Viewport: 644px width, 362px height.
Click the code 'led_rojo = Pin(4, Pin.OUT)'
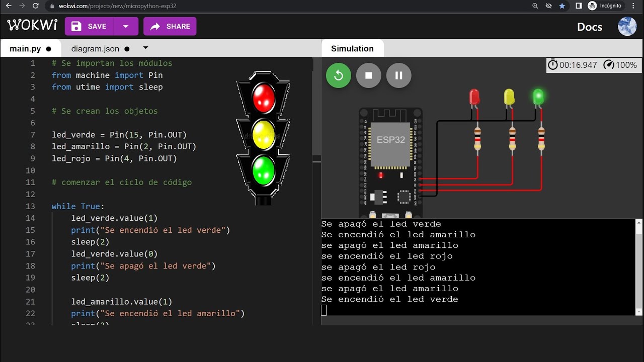pos(114,158)
